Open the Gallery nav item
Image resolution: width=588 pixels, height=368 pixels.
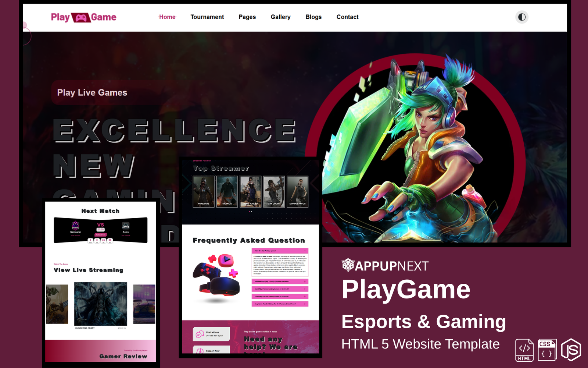(280, 17)
